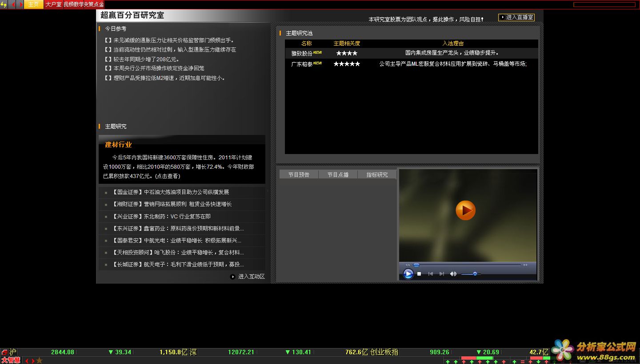Rewind using the seek-back icon left of progress bar

(x=408, y=265)
